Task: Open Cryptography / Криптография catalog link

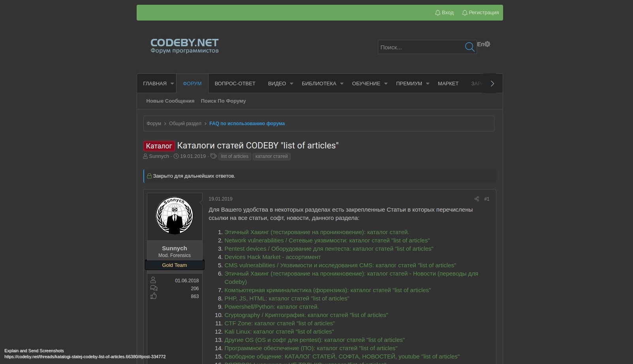Action: pos(306,315)
